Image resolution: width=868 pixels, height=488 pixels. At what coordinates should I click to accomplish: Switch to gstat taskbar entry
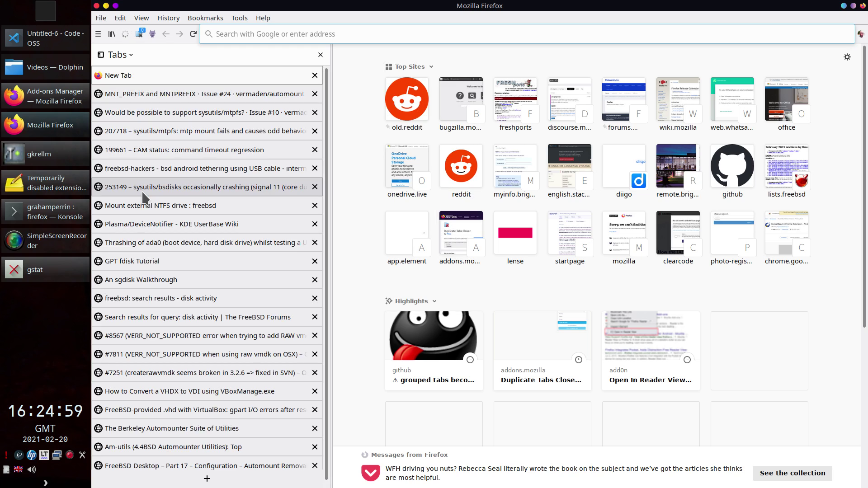click(x=45, y=270)
